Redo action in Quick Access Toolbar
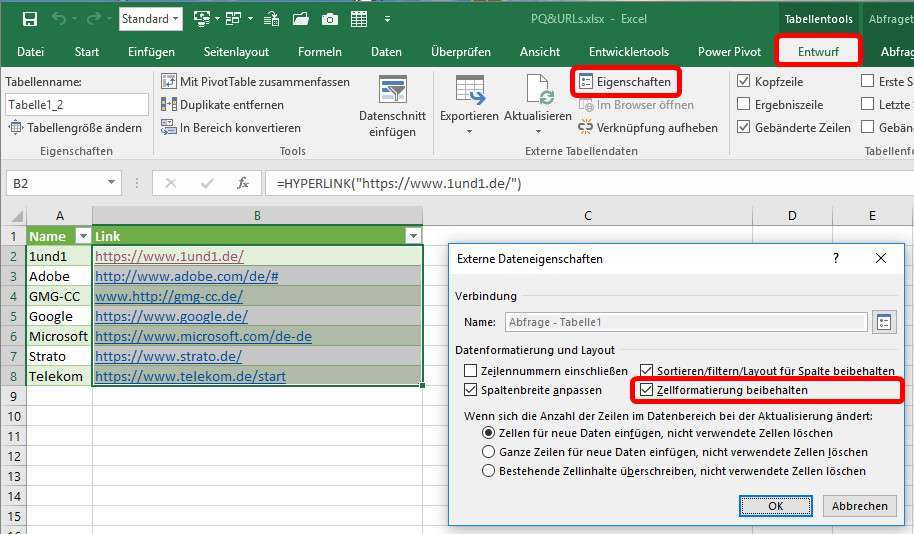Viewport: 914px width, 534px height. pos(93,19)
